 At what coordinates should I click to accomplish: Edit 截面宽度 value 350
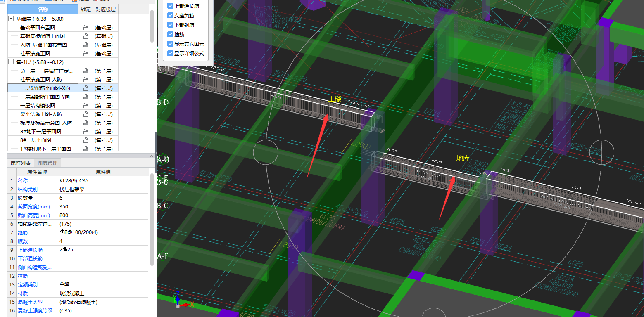point(103,206)
